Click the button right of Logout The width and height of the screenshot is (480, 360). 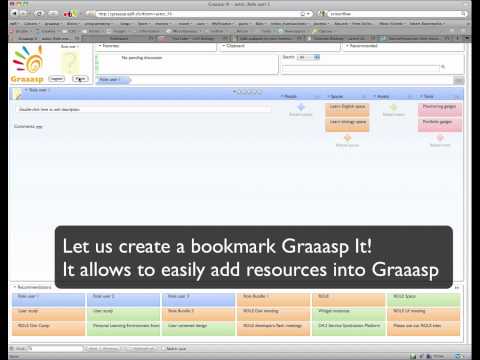[x=80, y=79]
